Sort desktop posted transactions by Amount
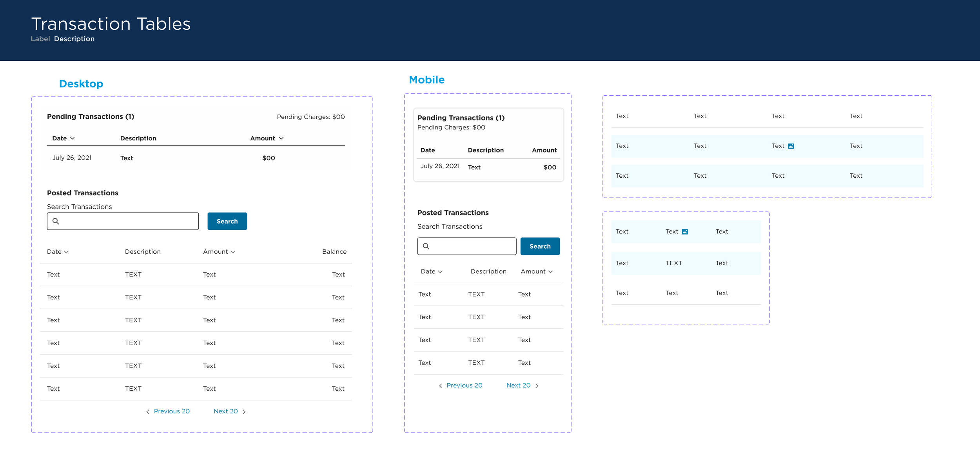This screenshot has width=980, height=453. tap(233, 252)
